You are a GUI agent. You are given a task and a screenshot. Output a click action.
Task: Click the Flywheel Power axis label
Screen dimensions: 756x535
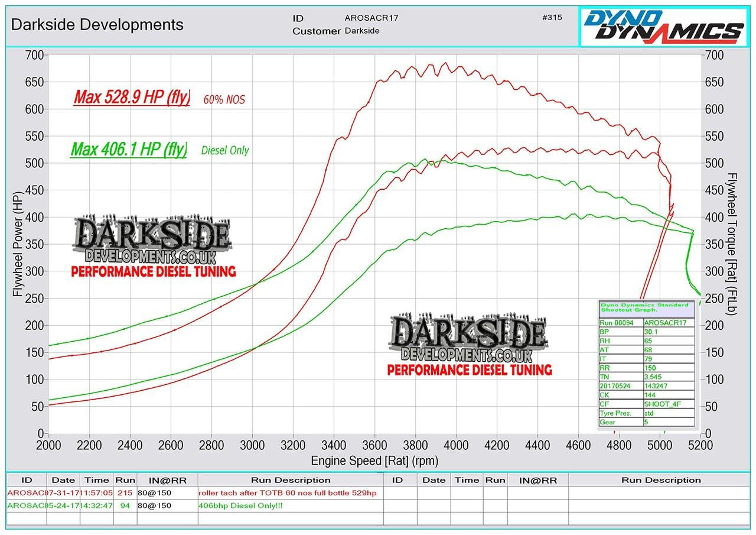tap(18, 244)
